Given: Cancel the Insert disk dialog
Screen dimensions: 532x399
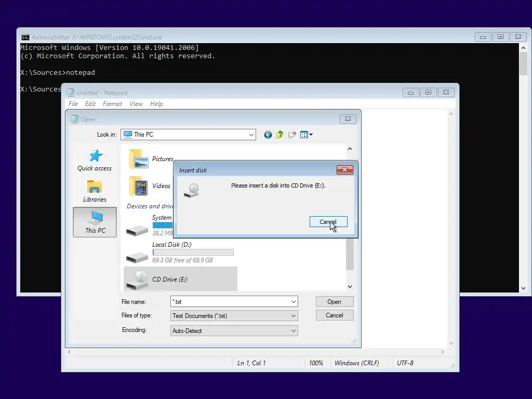Looking at the screenshot, I should click(x=328, y=222).
